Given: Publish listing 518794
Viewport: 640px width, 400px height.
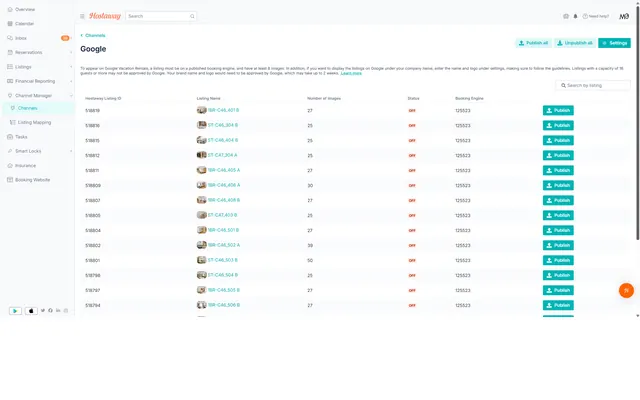Looking at the screenshot, I should (558, 305).
